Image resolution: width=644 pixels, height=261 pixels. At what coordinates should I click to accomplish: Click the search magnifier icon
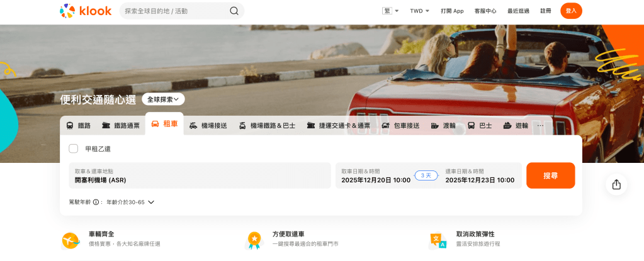point(234,11)
